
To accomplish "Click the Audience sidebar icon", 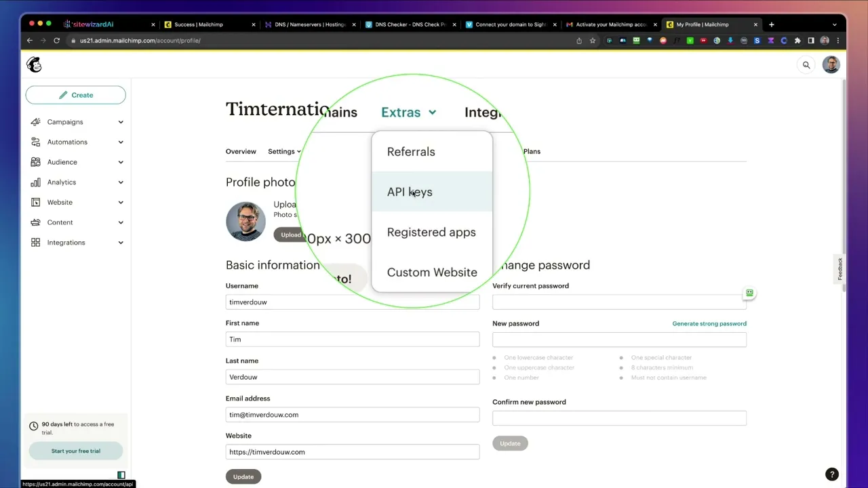I will point(35,162).
